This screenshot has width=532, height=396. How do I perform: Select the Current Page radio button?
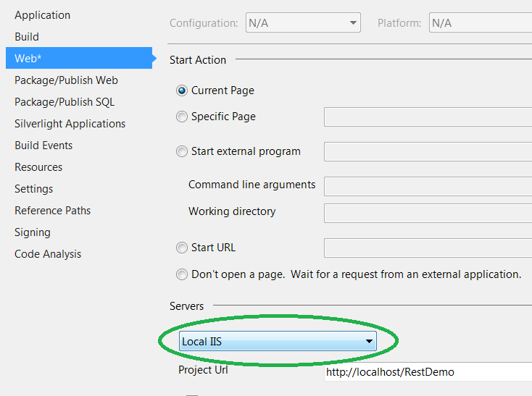point(182,91)
